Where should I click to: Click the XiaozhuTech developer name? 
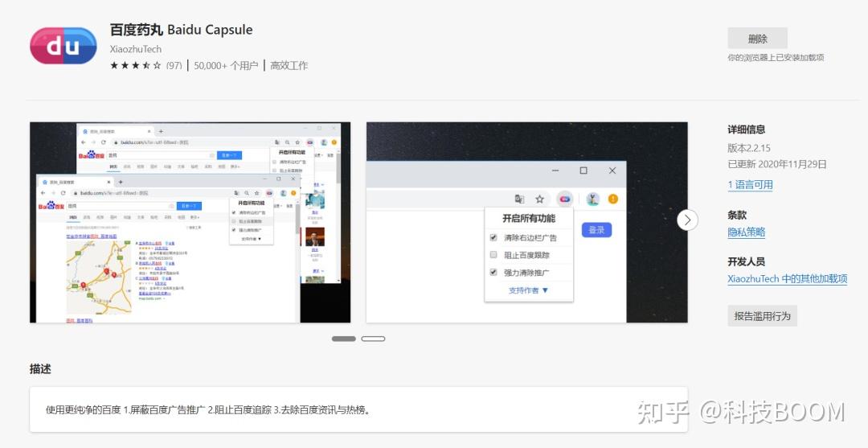(x=136, y=48)
